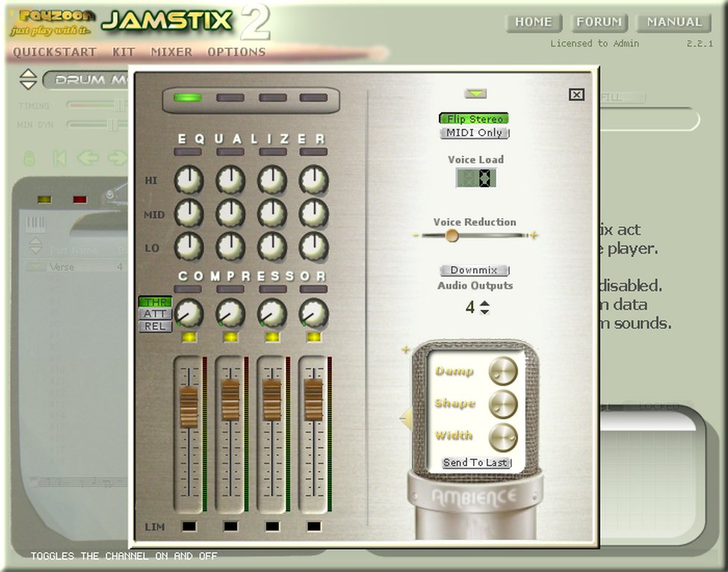Click the fourth channel LO equalizer knob
This screenshot has height=572, width=728.
pyautogui.click(x=314, y=246)
